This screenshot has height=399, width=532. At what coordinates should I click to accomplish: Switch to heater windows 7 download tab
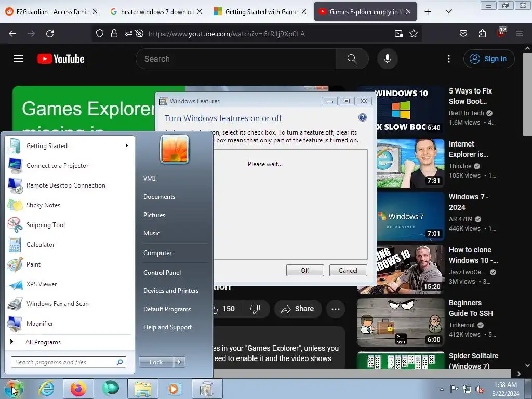[156, 11]
